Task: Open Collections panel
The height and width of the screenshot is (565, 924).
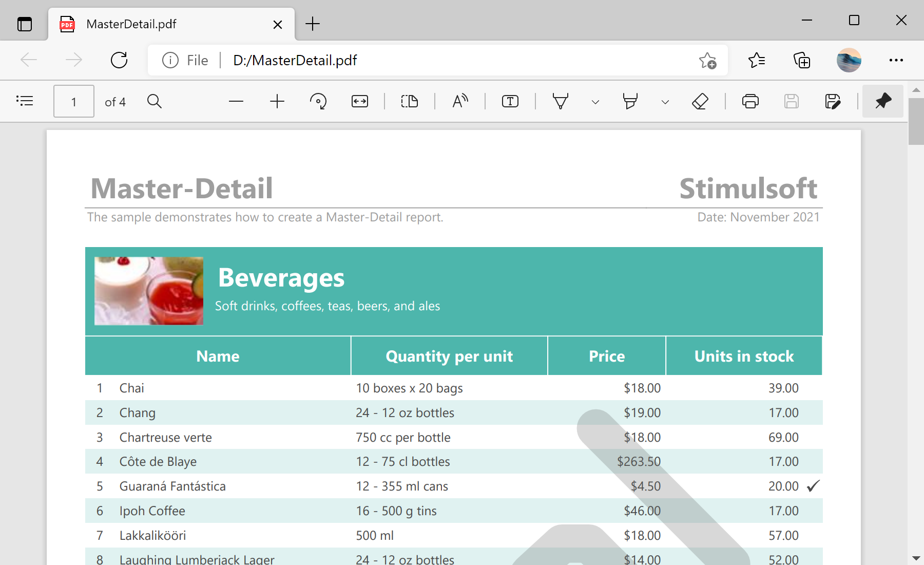Action: tap(802, 60)
